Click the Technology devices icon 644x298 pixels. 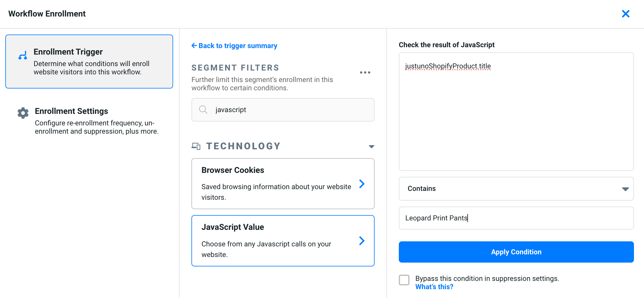click(196, 146)
